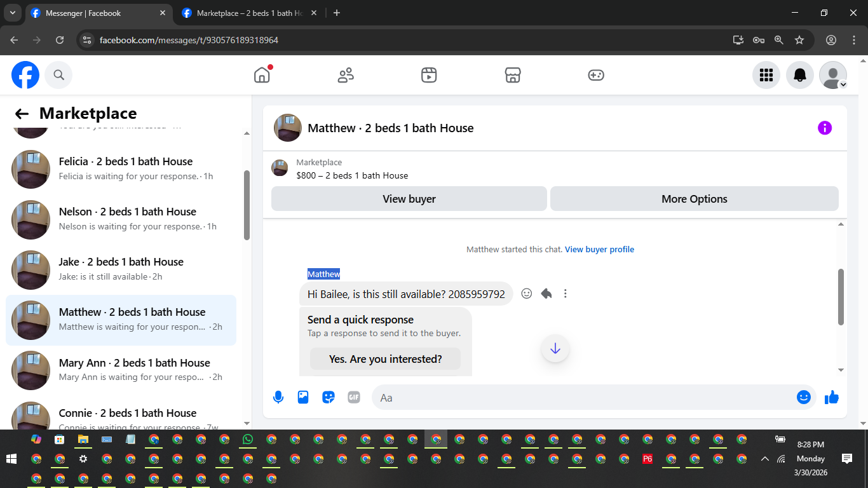
Task: Open the Chrome three-dot menu
Action: pos(854,40)
